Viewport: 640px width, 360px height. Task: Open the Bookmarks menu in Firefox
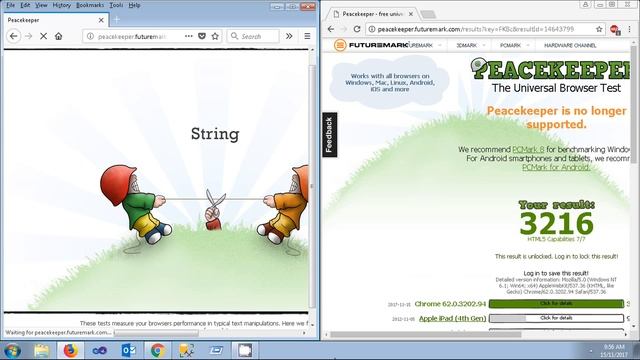pyautogui.click(x=90, y=5)
